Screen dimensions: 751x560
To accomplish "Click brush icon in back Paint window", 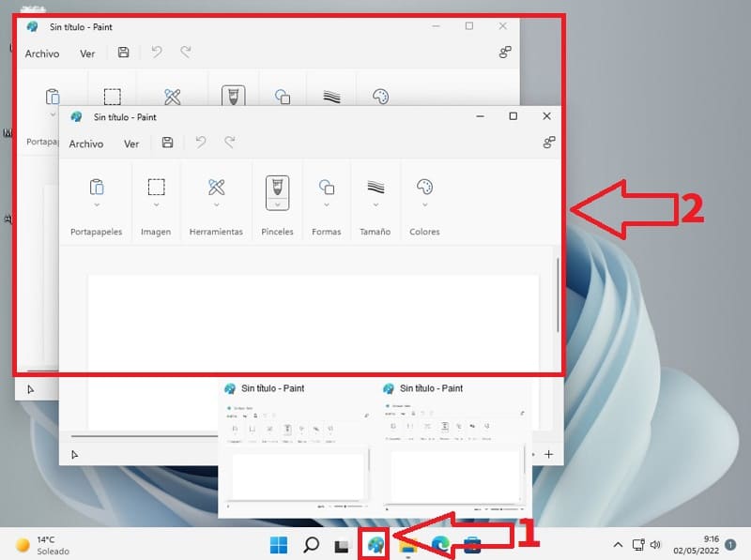I will pyautogui.click(x=233, y=96).
